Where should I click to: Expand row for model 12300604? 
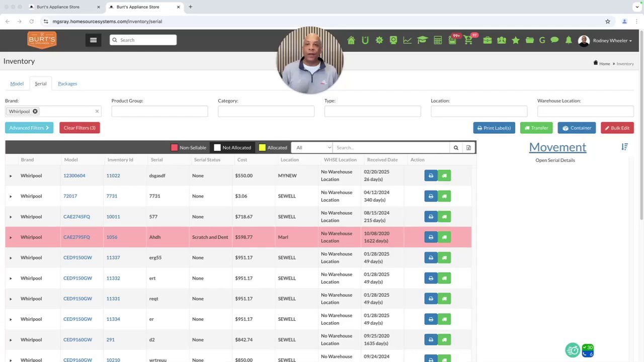[x=11, y=176]
